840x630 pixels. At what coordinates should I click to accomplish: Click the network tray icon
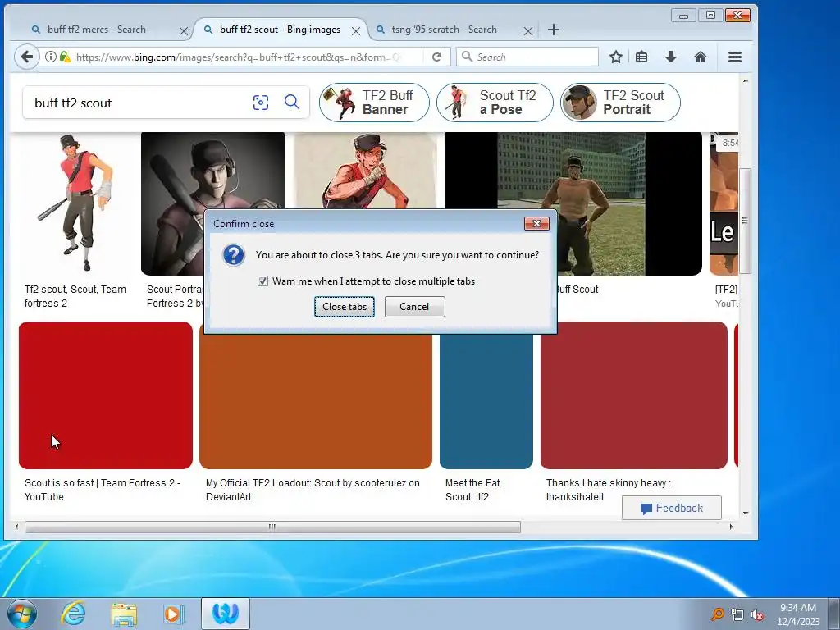point(737,614)
